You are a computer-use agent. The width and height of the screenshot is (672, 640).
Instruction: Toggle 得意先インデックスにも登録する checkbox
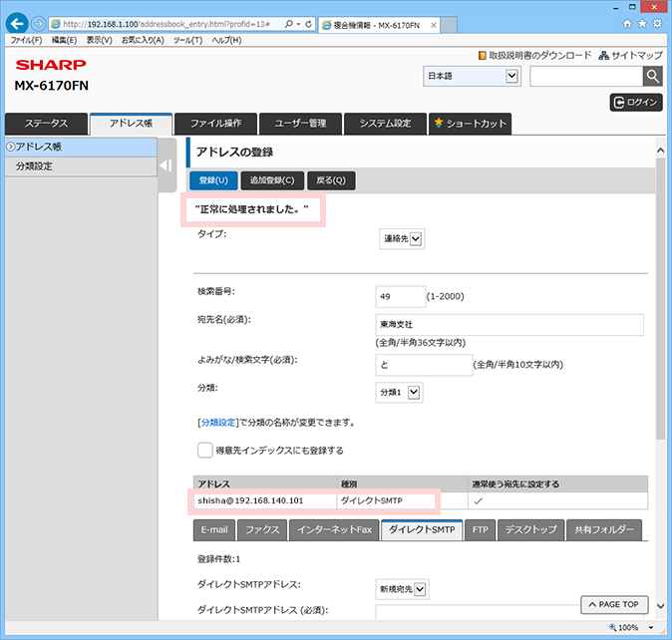click(x=204, y=451)
